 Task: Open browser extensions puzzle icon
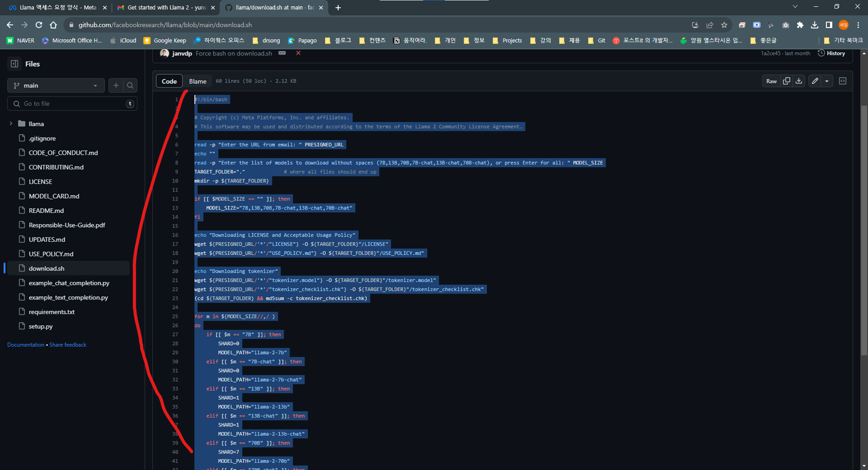point(800,25)
